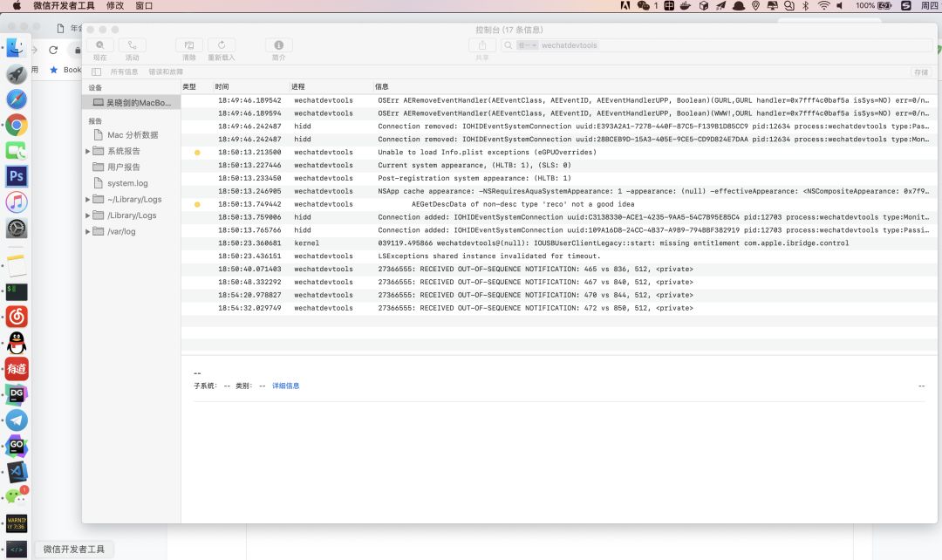Open DataGrip from the Dock
This screenshot has width=942, height=560.
[x=17, y=395]
